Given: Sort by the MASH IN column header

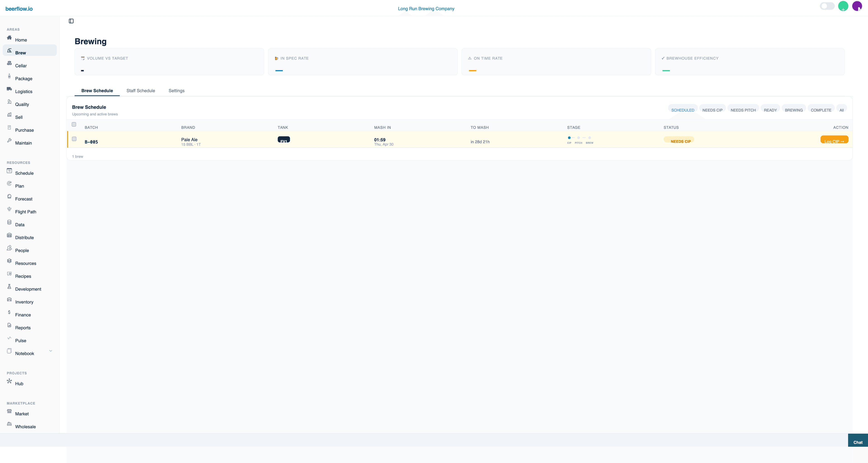Looking at the screenshot, I should tap(382, 128).
